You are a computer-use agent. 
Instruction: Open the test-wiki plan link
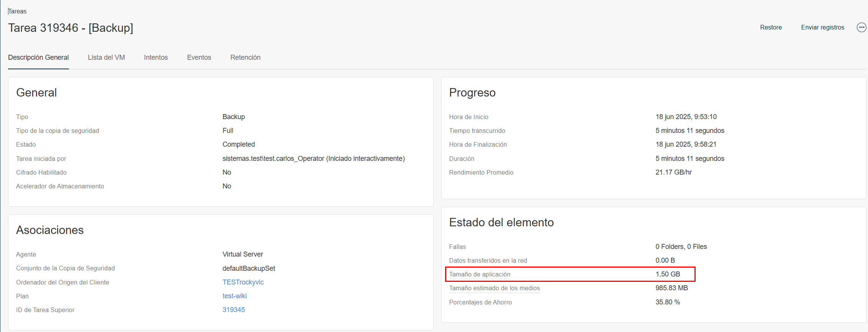click(x=234, y=296)
